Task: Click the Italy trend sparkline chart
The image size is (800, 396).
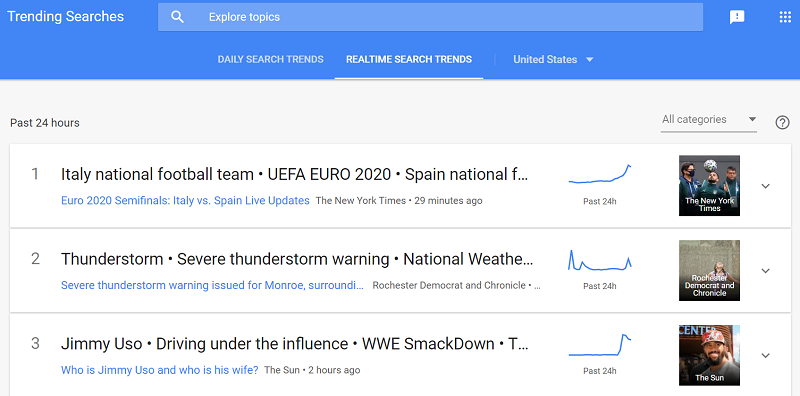Action: pyautogui.click(x=600, y=174)
